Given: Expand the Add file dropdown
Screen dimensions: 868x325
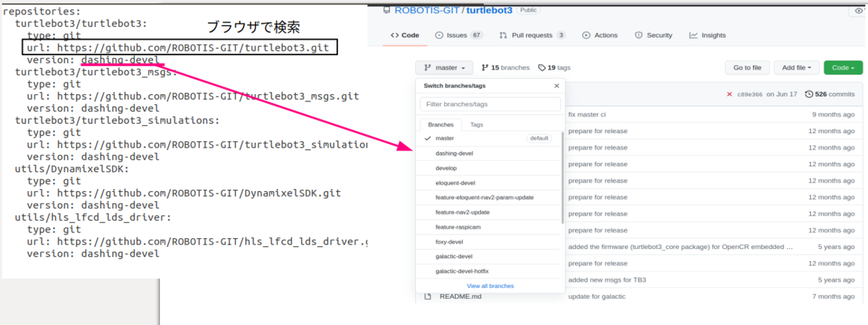Looking at the screenshot, I should (797, 67).
